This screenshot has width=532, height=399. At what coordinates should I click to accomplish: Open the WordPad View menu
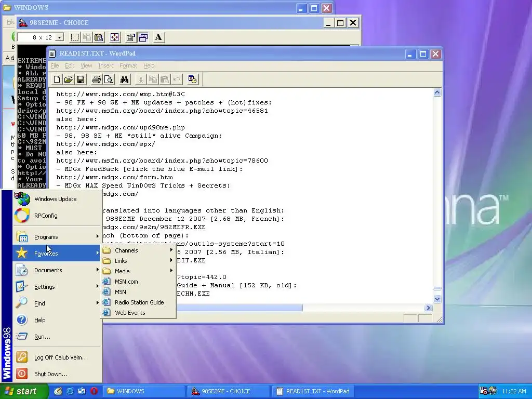click(x=86, y=65)
